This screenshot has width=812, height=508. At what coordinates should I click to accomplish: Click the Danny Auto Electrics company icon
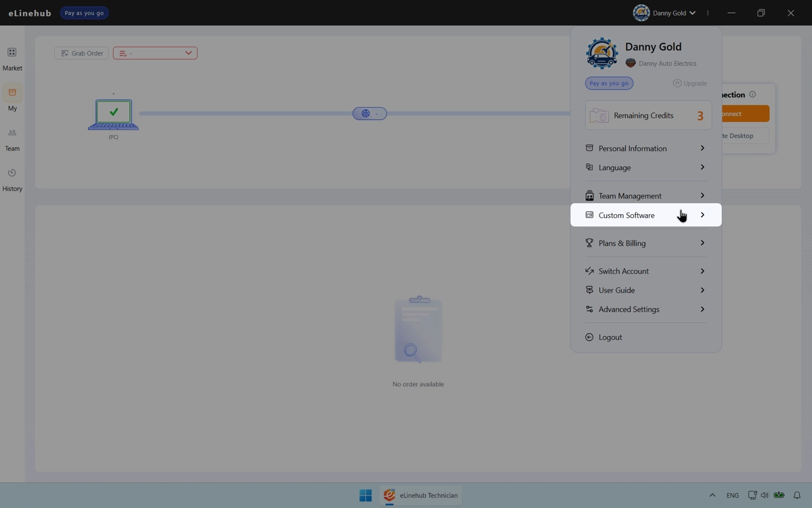pyautogui.click(x=631, y=63)
